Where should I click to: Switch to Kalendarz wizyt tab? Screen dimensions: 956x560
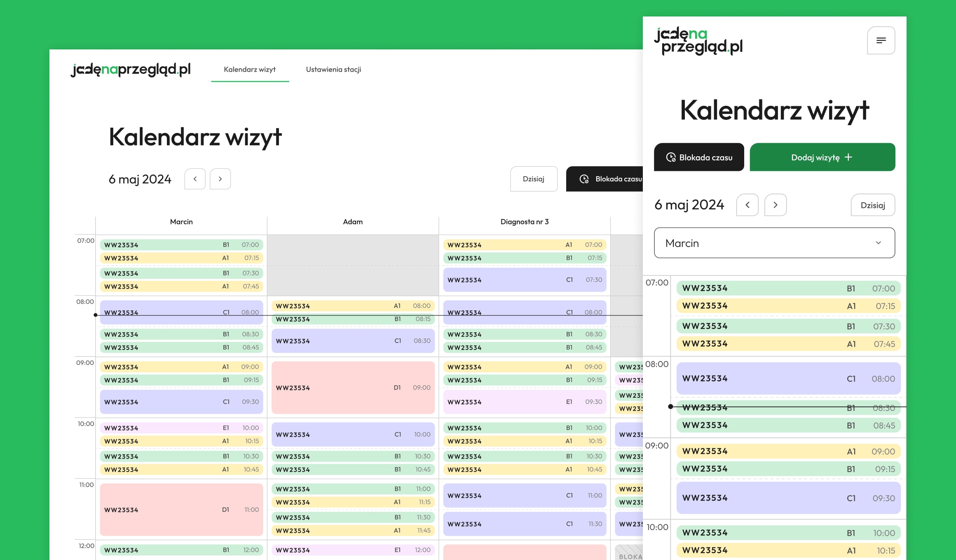tap(250, 70)
